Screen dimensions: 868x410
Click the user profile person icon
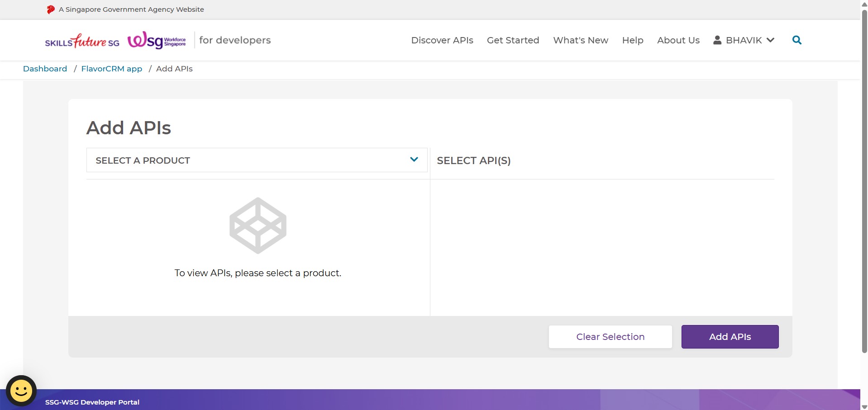(717, 40)
